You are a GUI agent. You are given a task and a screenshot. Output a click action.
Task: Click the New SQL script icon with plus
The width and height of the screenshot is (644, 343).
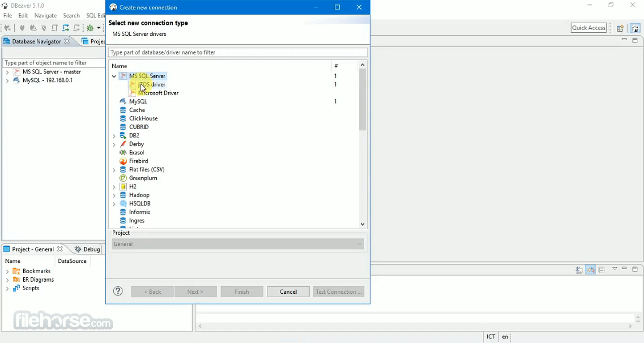(x=77, y=28)
